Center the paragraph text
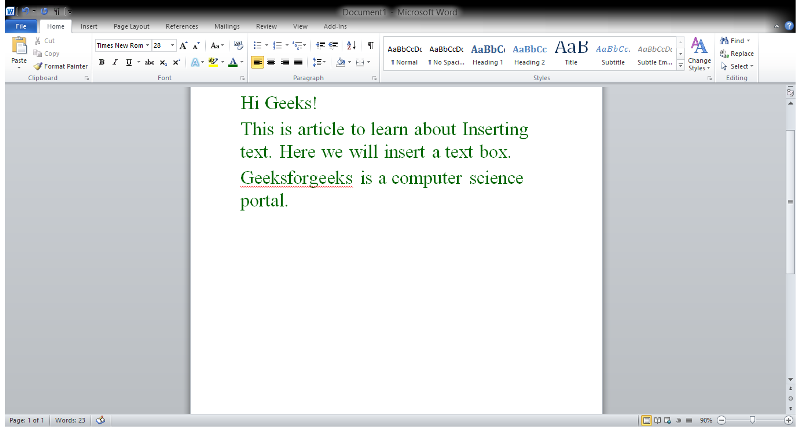Image resolution: width=800 pixels, height=431 pixels. 271,62
